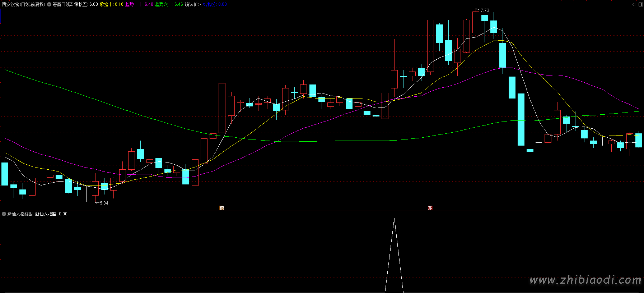
Task: Toggle the side panel icon at top right
Action: coord(640,4)
